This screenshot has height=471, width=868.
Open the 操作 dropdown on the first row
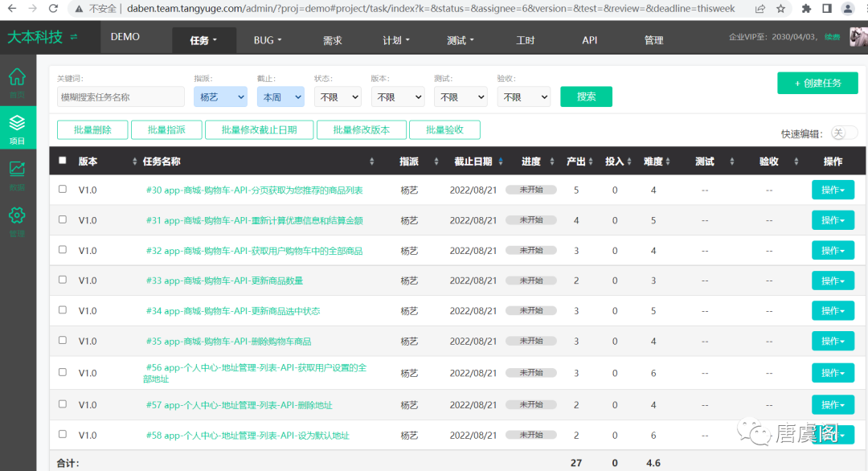click(x=833, y=190)
